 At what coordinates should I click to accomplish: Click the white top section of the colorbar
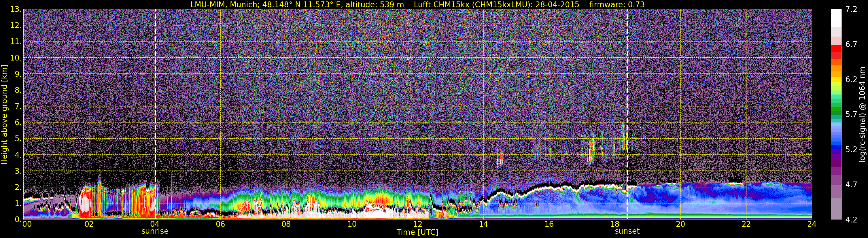836,18
